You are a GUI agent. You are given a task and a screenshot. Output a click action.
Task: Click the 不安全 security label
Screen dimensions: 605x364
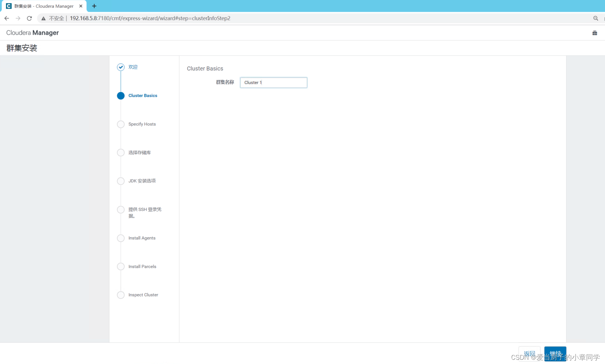56,18
